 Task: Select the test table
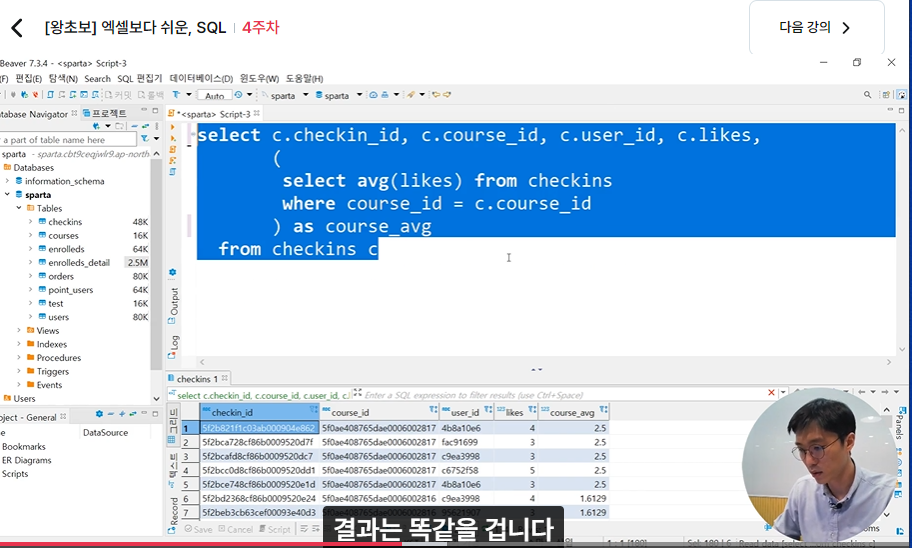(56, 303)
